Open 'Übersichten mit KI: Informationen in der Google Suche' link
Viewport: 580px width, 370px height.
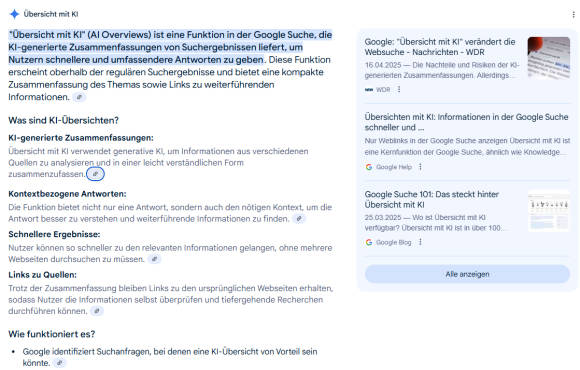click(466, 122)
